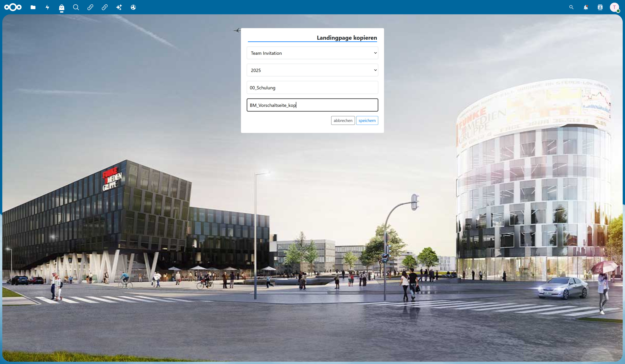This screenshot has width=625, height=364.
Task: Open unified search at top right
Action: coord(572,7)
